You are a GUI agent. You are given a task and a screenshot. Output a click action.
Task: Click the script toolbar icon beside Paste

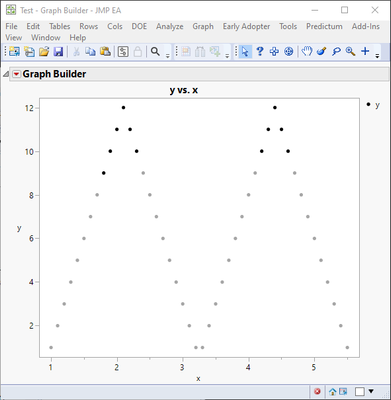(x=123, y=52)
